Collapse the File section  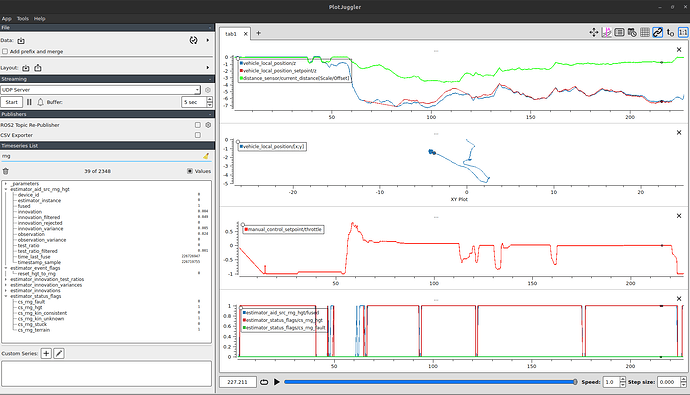[x=210, y=27]
